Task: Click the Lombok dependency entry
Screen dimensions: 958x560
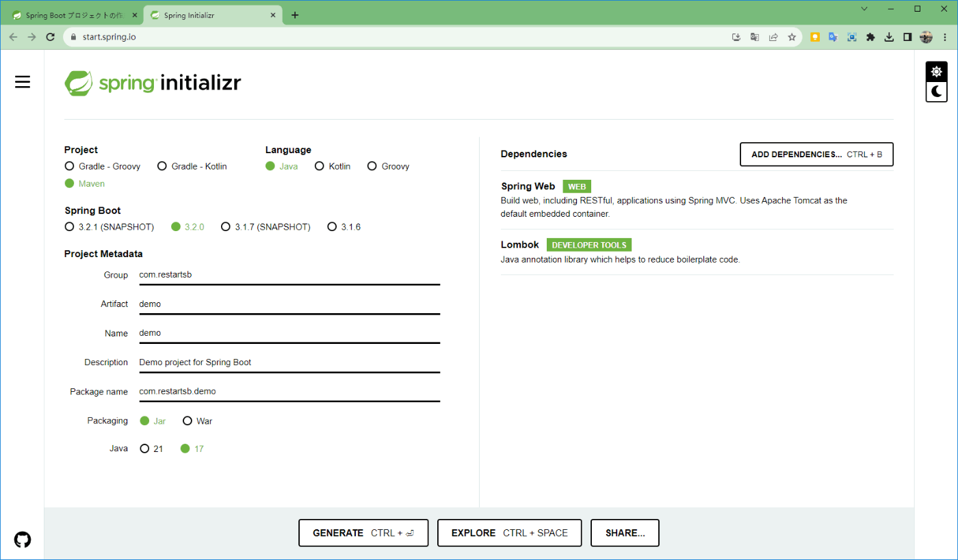Action: [x=697, y=252]
